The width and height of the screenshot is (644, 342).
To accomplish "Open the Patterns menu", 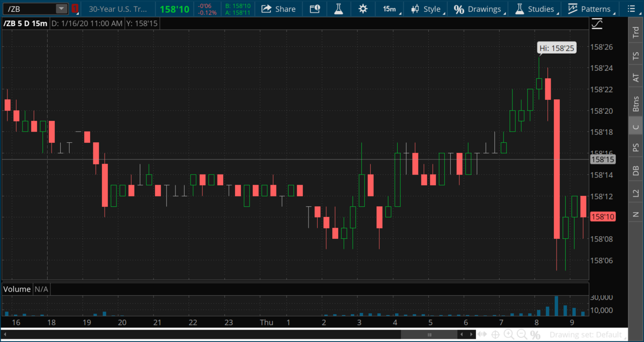I will 590,9.
